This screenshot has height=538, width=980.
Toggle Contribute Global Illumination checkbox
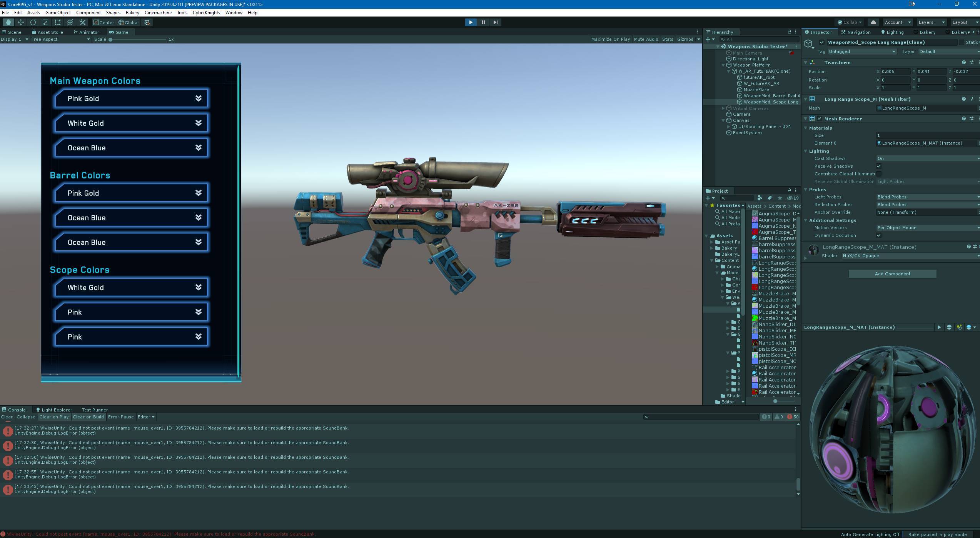point(879,174)
